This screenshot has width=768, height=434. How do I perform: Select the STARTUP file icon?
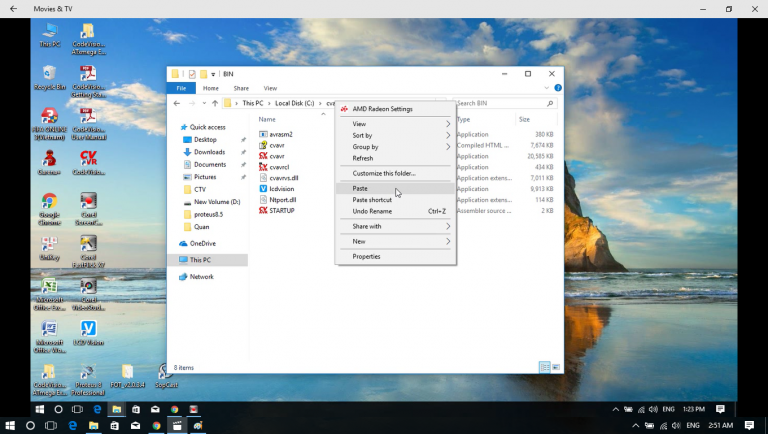pyautogui.click(x=263, y=211)
